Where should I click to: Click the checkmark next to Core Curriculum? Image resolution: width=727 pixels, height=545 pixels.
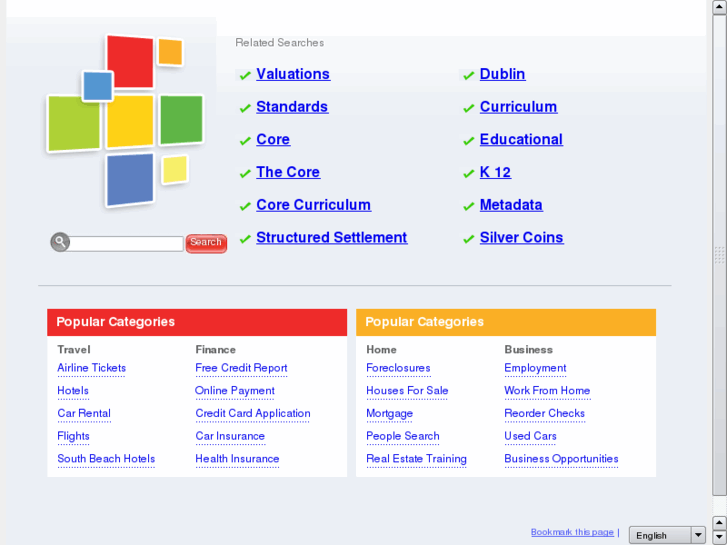(245, 206)
